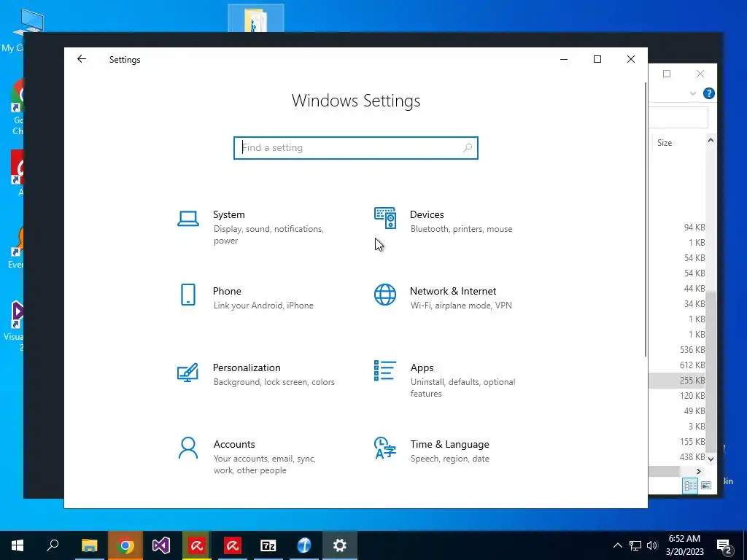Click Explorer scrollbar up arrow
This screenshot has width=747, height=560.
(x=711, y=140)
